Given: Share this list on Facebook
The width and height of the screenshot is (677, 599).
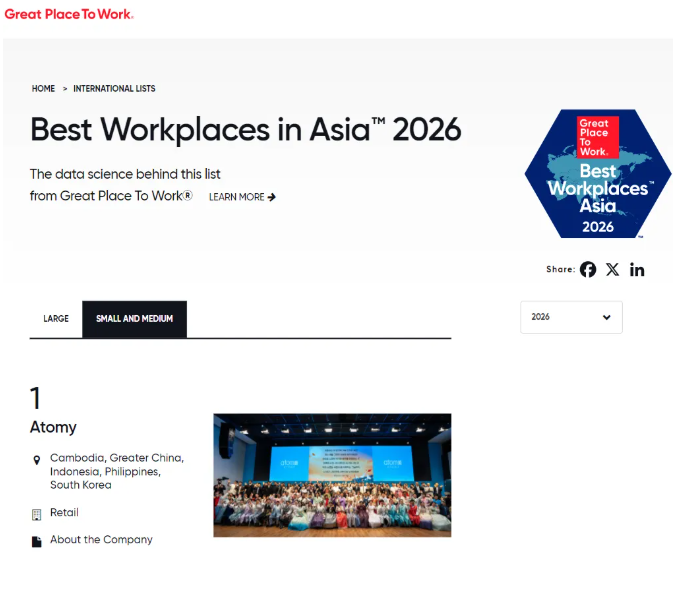Looking at the screenshot, I should pyautogui.click(x=588, y=269).
